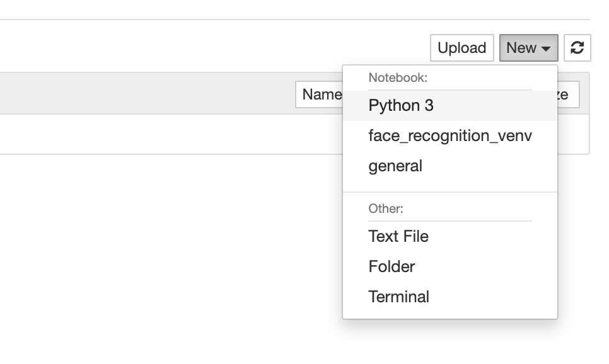This screenshot has height=364, width=609.
Task: Click the Other: section header
Action: click(x=386, y=208)
